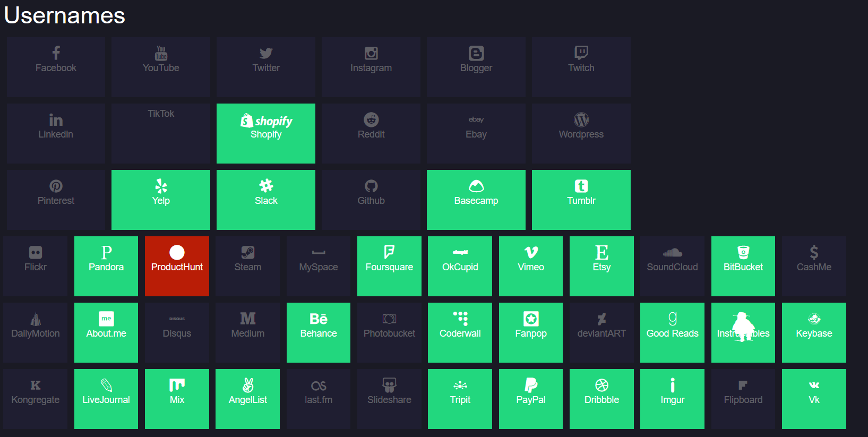Click the Facebook logo icon
Screen dimensions: 868x437
pyautogui.click(x=56, y=53)
